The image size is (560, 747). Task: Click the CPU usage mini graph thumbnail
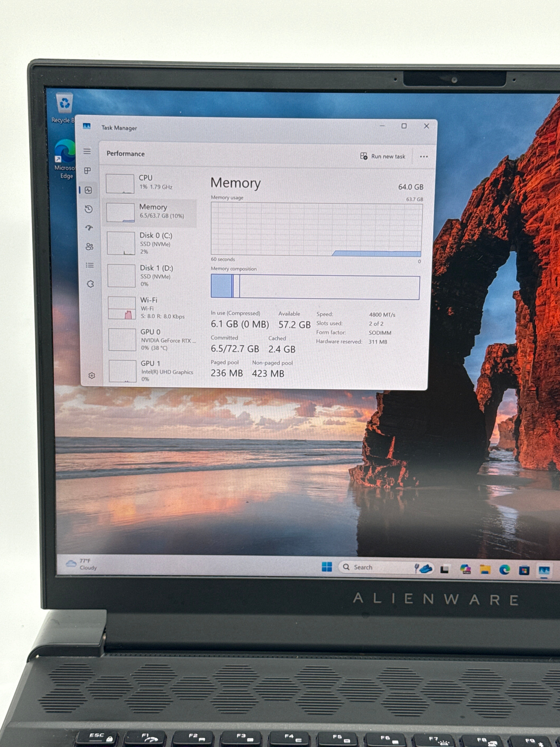(120, 184)
